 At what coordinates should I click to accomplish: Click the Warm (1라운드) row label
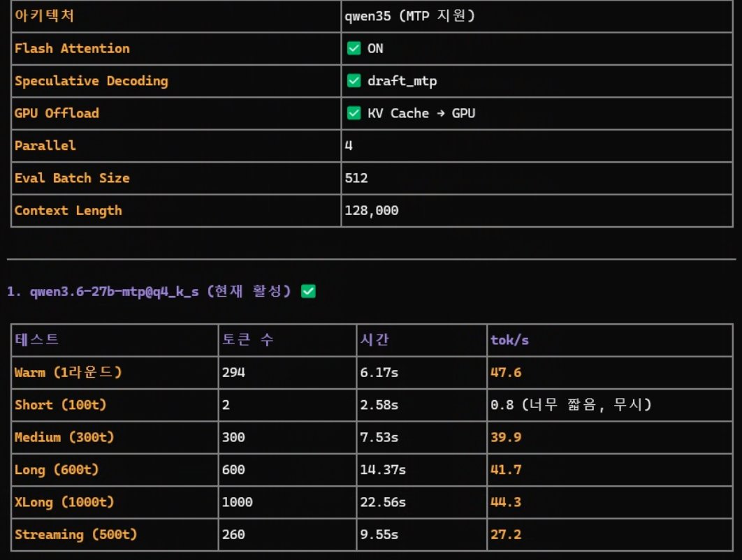pyautogui.click(x=68, y=372)
